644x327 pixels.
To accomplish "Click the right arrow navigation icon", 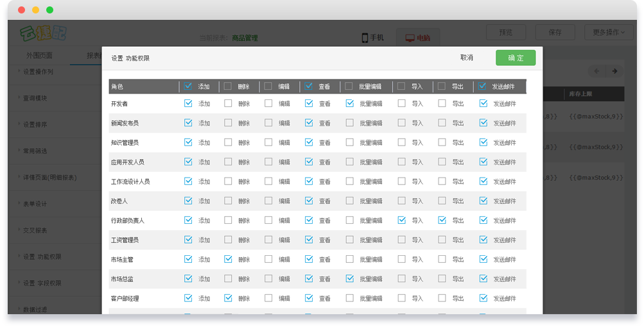I will coord(614,71).
